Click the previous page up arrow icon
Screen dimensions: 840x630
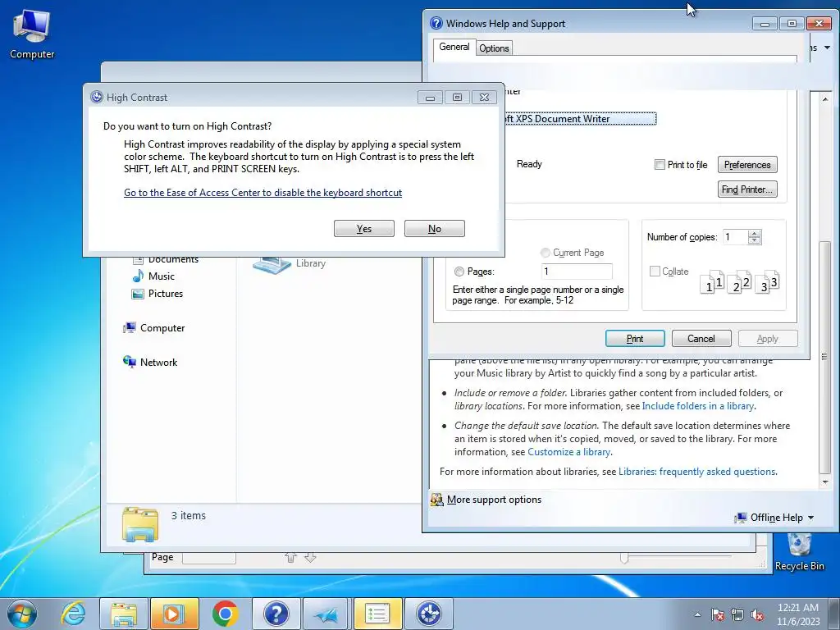pos(291,558)
